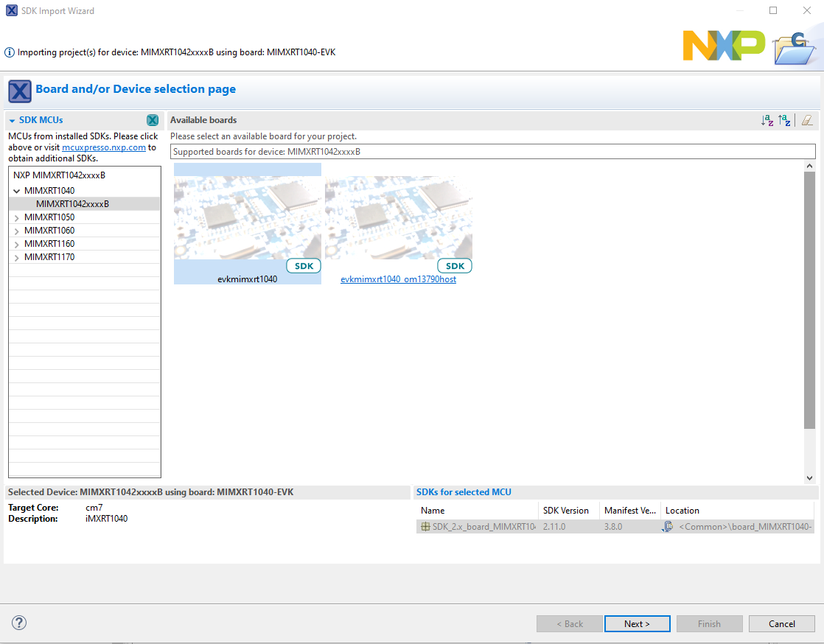This screenshot has width=824, height=644.
Task: Select the MIMXRT1060 tree item
Action: (49, 231)
